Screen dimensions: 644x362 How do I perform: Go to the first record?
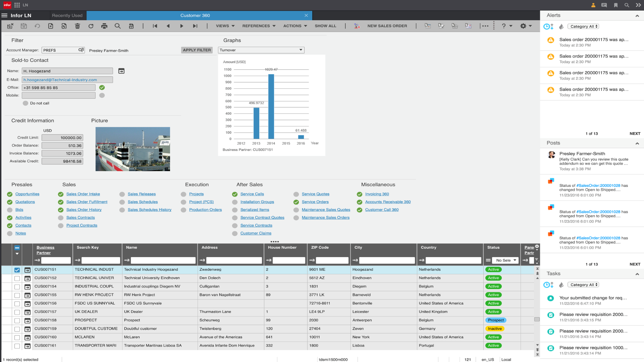pos(155,26)
